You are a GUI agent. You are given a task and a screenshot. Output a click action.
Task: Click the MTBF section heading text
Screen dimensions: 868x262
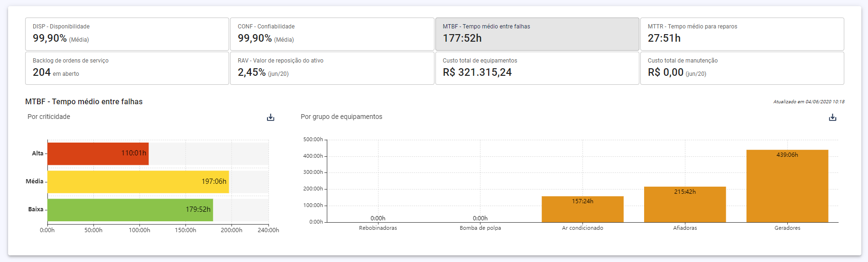(x=84, y=101)
